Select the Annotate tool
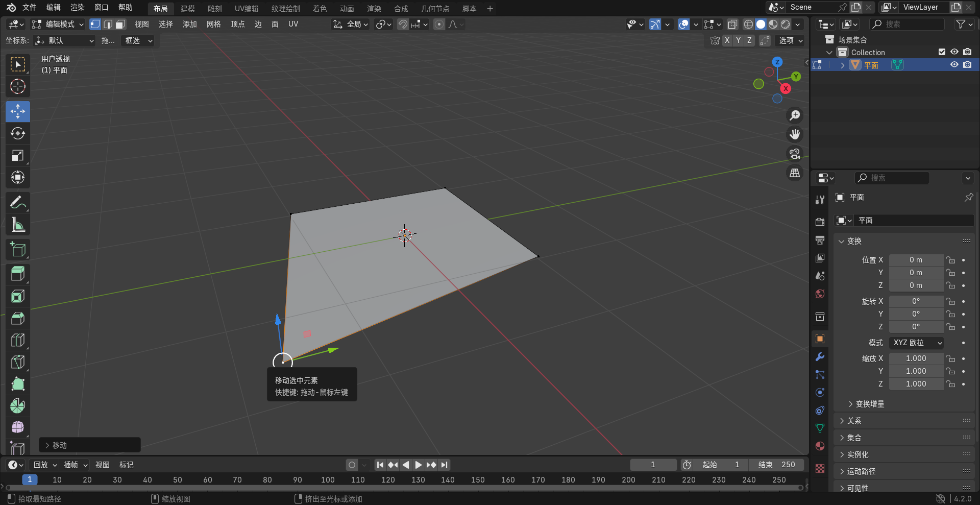The image size is (980, 505). (x=18, y=203)
